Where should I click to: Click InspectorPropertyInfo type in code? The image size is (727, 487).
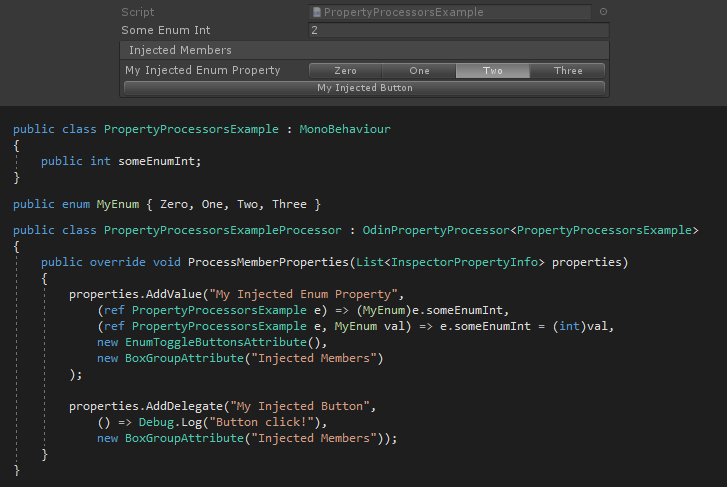(x=464, y=262)
